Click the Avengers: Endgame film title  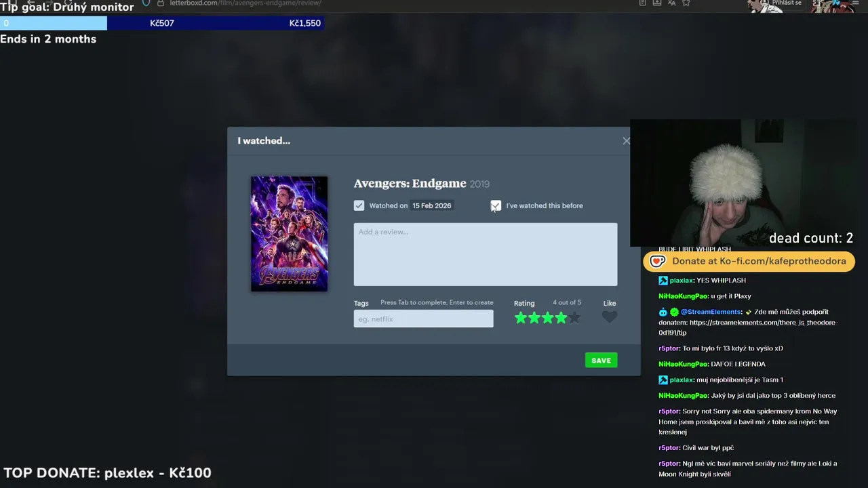410,184
